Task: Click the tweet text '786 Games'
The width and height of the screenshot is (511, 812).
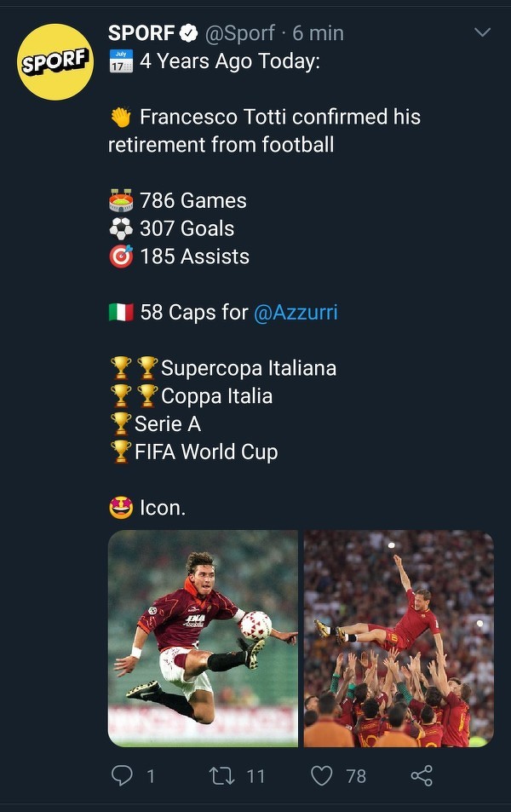Action: point(193,201)
